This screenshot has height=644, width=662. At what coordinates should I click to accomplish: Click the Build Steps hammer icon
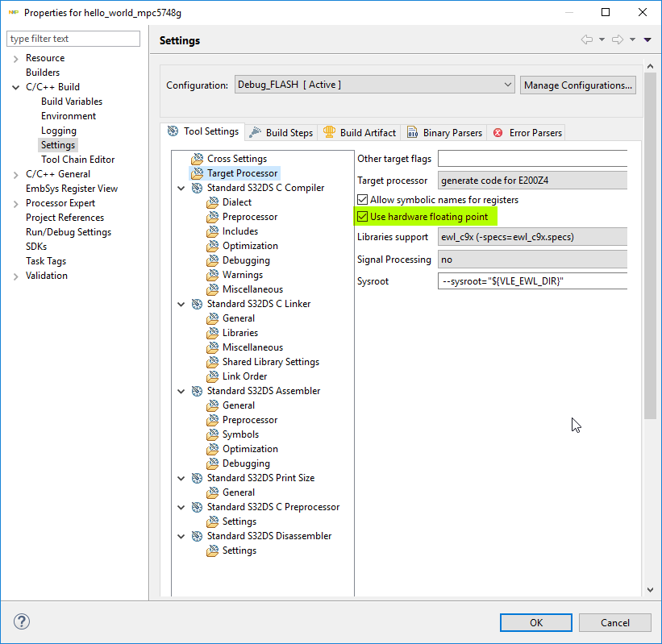pyautogui.click(x=255, y=132)
